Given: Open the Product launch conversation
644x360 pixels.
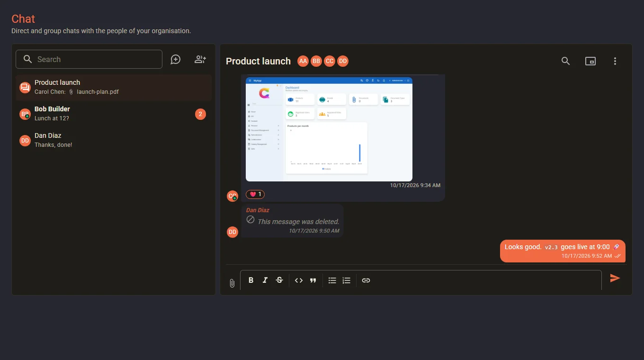Looking at the screenshot, I should (x=114, y=87).
